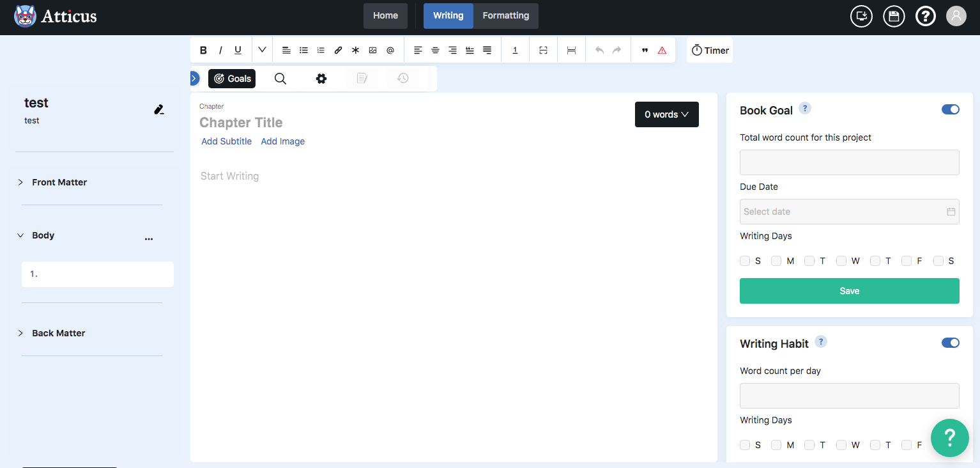Center align text

coord(435,50)
